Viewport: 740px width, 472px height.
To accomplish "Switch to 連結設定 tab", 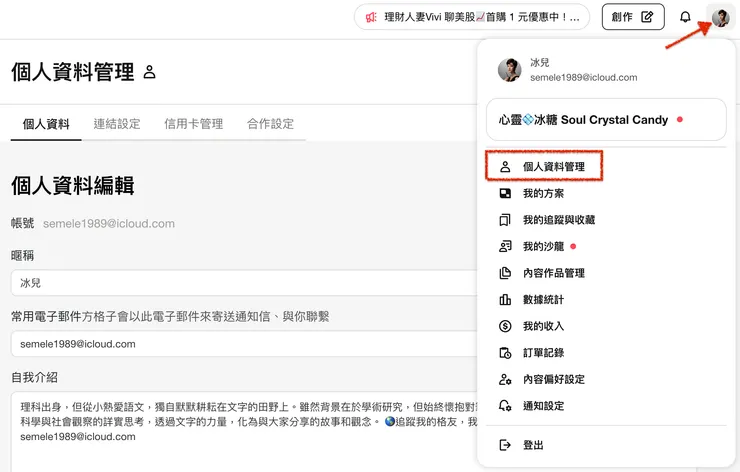I will click(117, 124).
